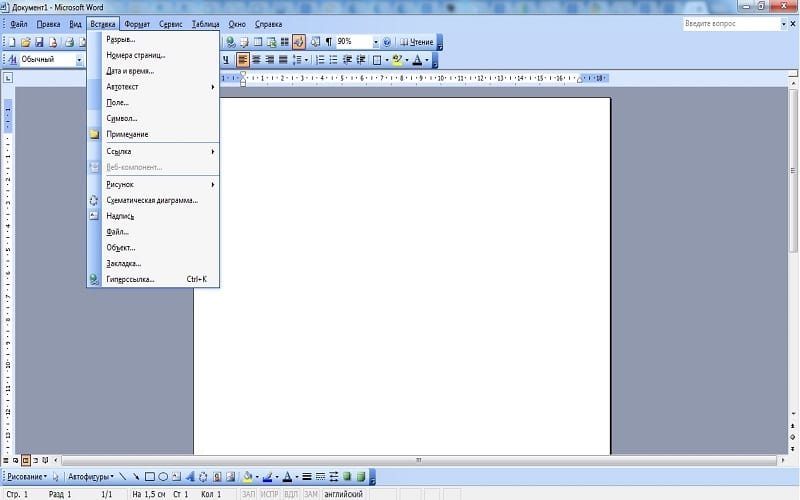Open a file with the folder icon
Viewport: 800px width, 500px height.
(26, 42)
